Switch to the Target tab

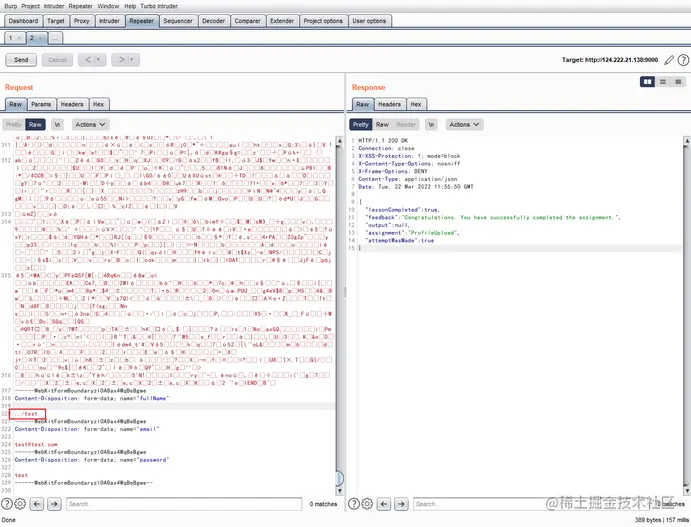[56, 21]
